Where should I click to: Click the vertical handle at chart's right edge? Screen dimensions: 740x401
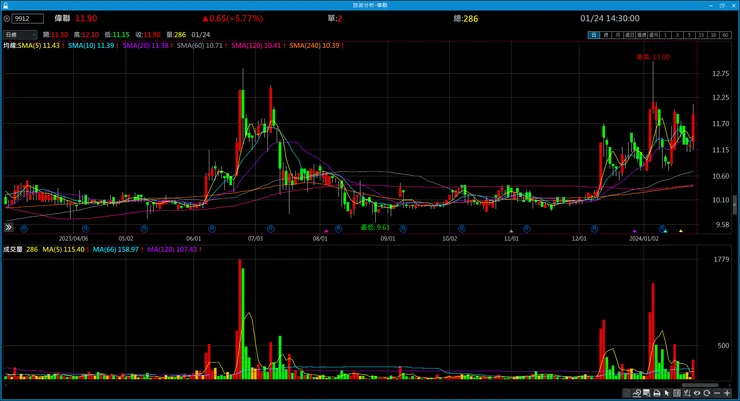click(x=734, y=205)
